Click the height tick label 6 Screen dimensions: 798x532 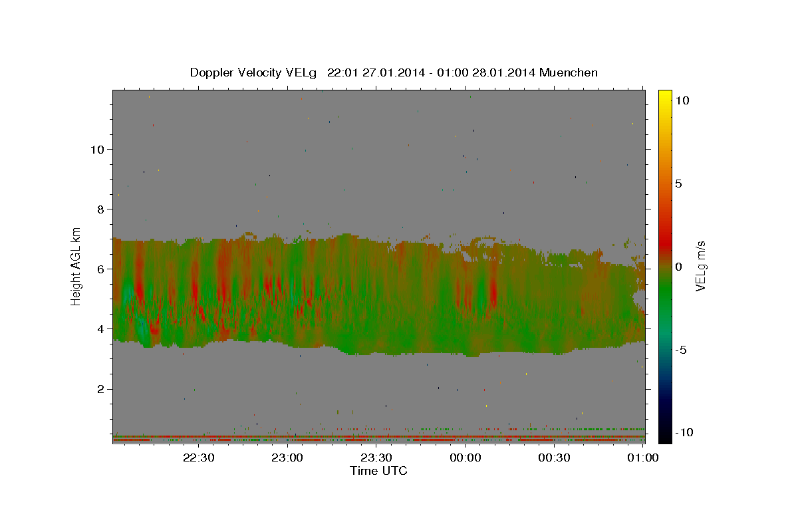pyautogui.click(x=100, y=269)
